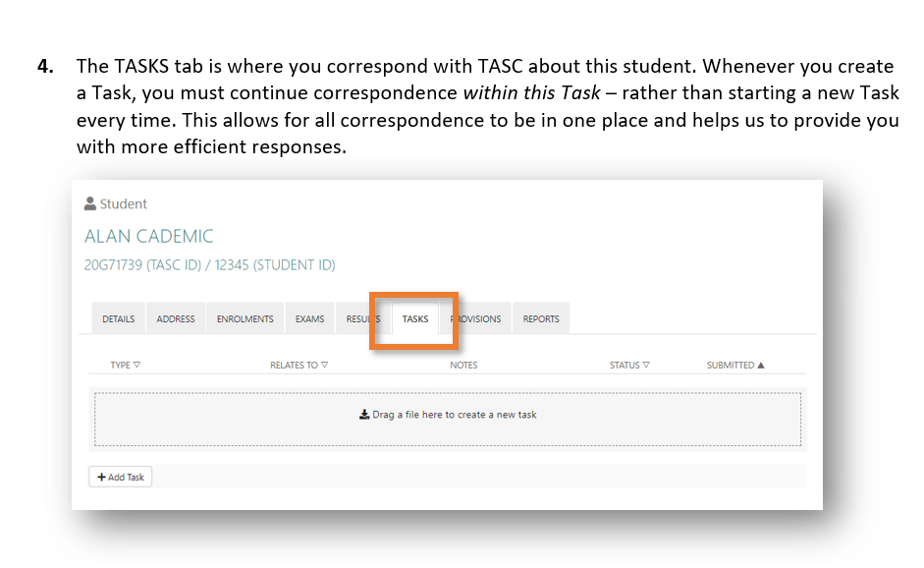Click the download icon in the drop area
The height and width of the screenshot is (568, 924).
tap(364, 415)
